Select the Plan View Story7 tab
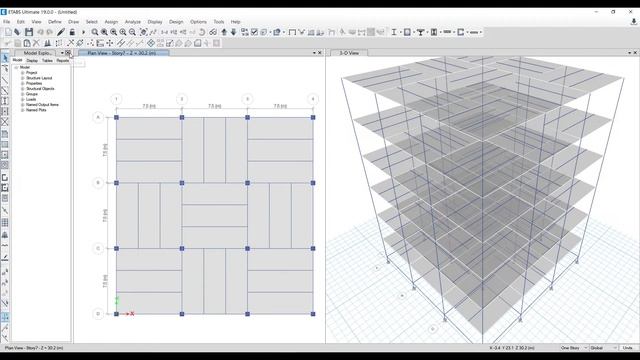 coord(123,53)
